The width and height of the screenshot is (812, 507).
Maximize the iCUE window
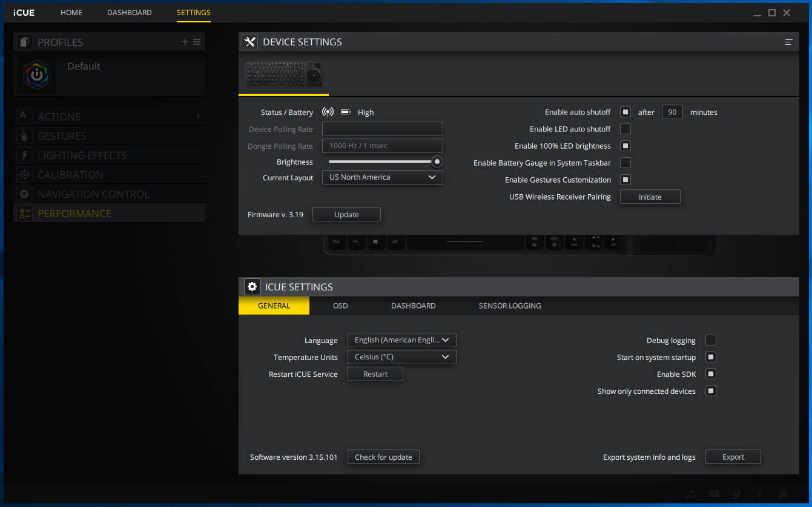[772, 13]
